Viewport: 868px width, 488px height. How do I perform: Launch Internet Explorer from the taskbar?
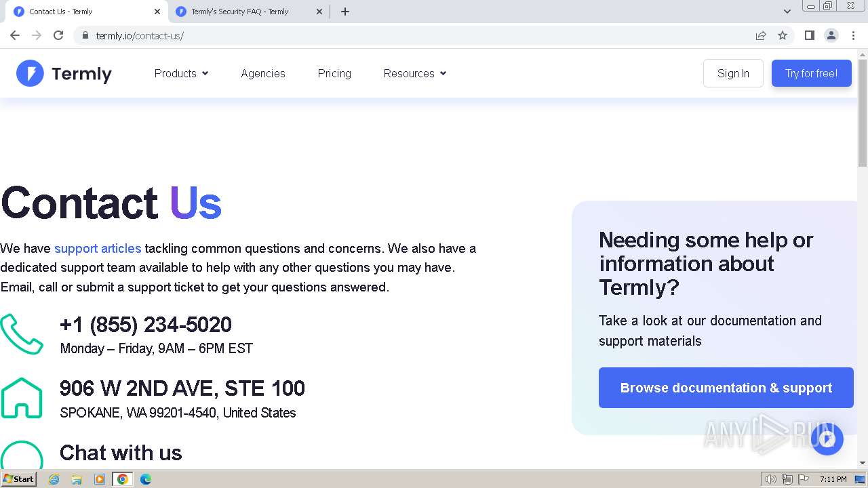coord(54,479)
